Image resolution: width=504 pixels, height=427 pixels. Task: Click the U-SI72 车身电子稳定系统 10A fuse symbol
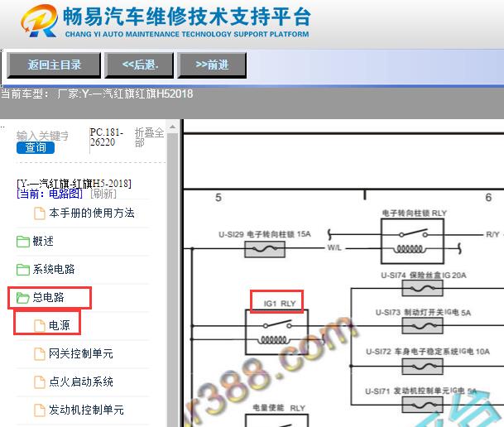tap(422, 367)
